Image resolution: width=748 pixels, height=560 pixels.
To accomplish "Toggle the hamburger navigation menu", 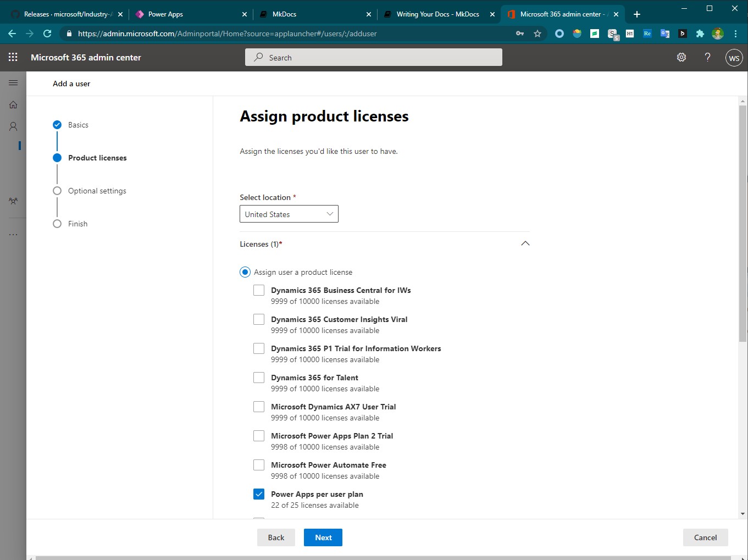I will coord(13,83).
